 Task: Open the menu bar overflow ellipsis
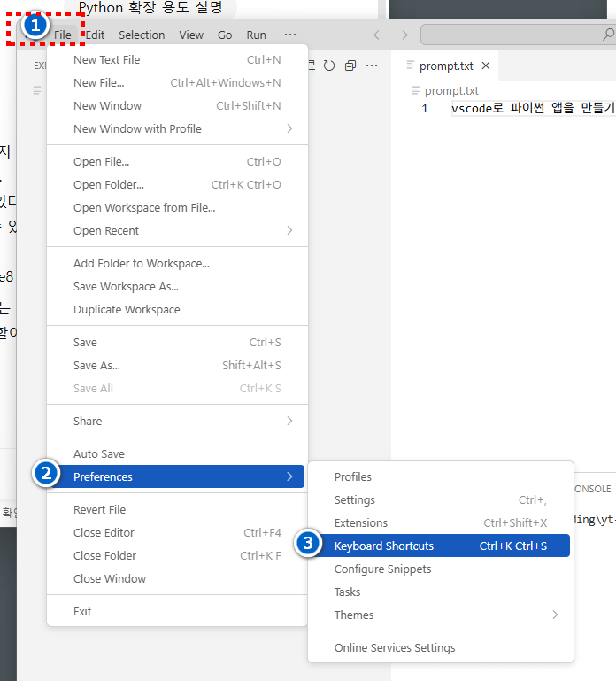pos(290,35)
